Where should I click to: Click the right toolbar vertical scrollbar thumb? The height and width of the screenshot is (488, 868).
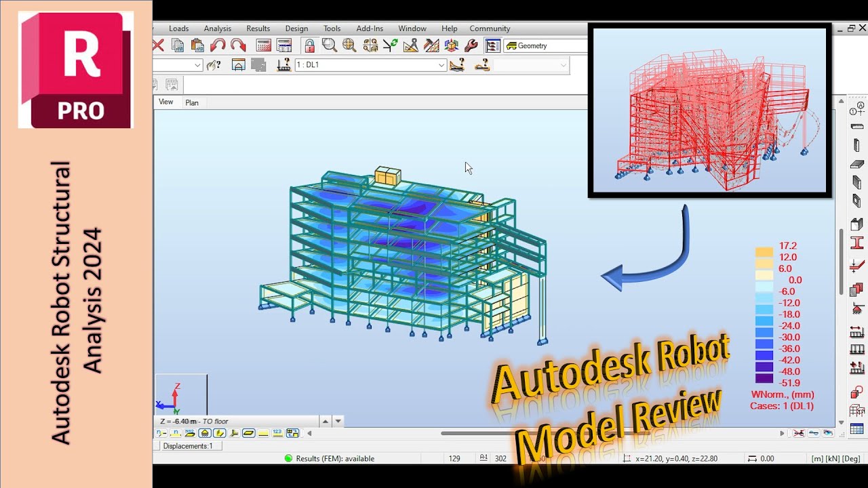click(x=842, y=261)
